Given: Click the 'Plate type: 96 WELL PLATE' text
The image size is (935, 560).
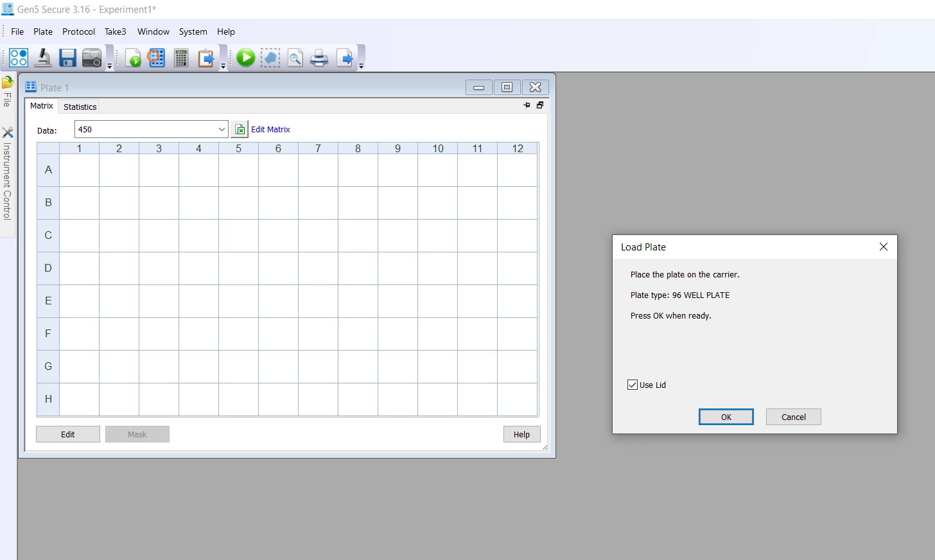Looking at the screenshot, I should 680,295.
